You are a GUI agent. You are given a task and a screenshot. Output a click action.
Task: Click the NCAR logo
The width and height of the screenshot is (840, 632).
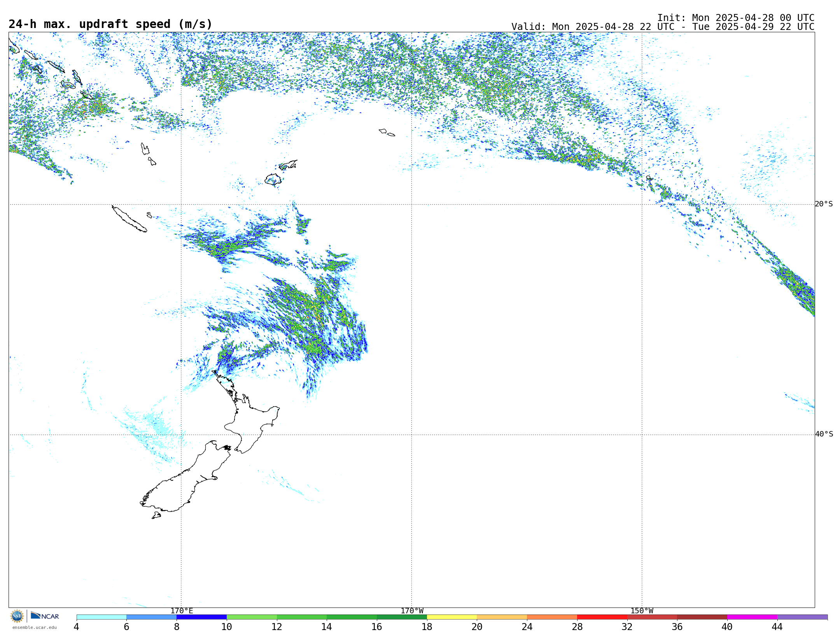[x=45, y=616]
